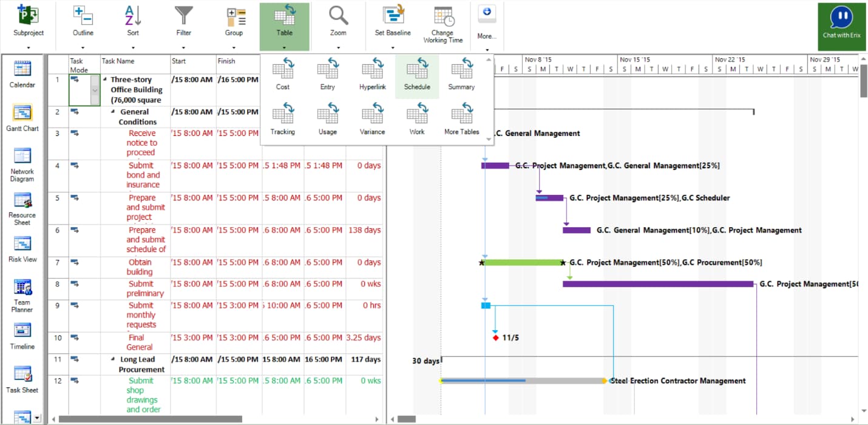Expand the More... toolbar dropdown
The image size is (868, 425).
click(487, 49)
